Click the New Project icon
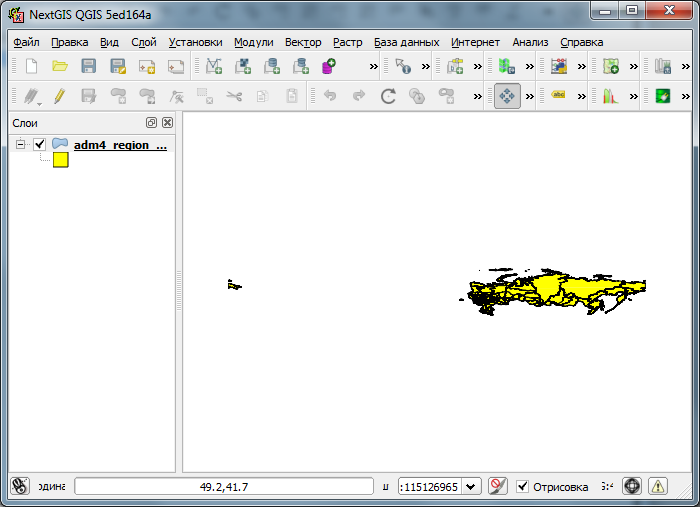700x507 pixels. point(31,66)
